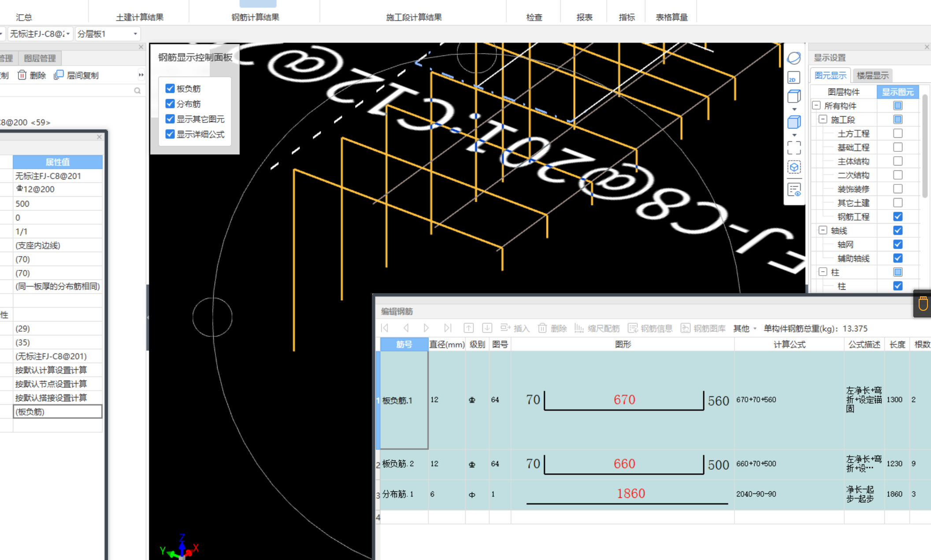This screenshot has height=560, width=931.
Task: Click 属性值 column header
Action: pos(58,162)
